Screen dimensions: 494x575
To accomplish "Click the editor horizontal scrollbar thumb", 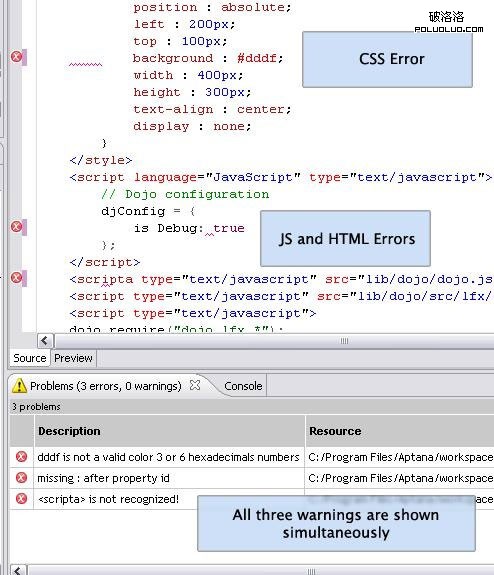I will (274, 341).
